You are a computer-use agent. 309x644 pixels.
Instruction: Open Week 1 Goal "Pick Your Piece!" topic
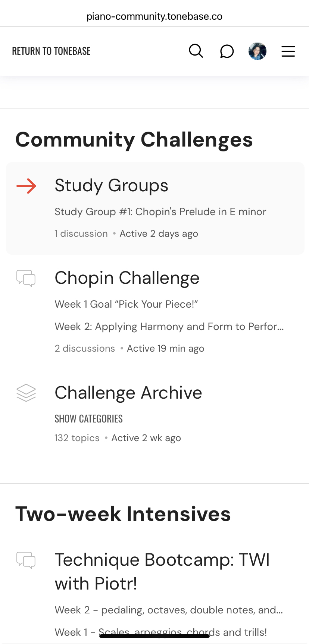pyautogui.click(x=126, y=304)
